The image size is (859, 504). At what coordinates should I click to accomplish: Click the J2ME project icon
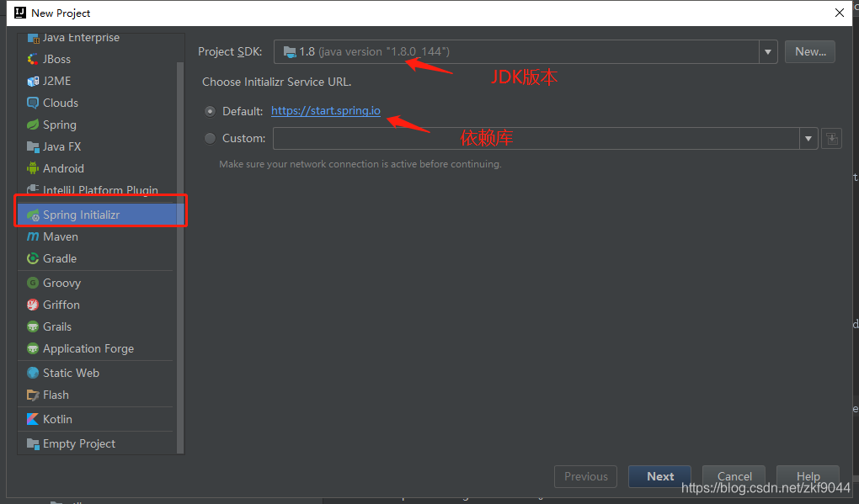(33, 81)
